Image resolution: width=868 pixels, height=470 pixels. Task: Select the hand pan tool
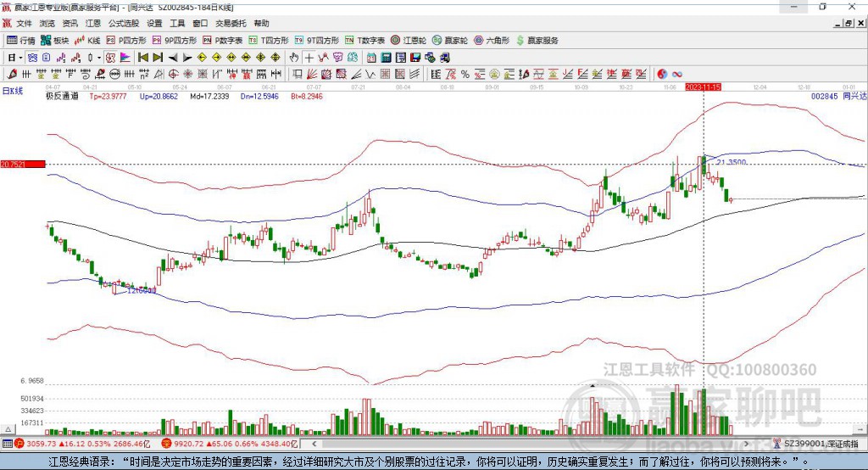[294, 58]
